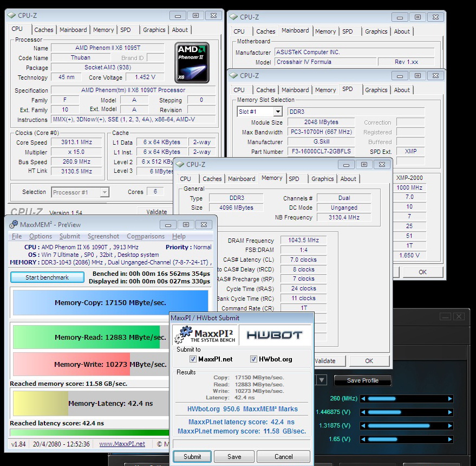Click CPU-Z icon in Memory window title bar
The image size is (476, 466).
click(180, 164)
